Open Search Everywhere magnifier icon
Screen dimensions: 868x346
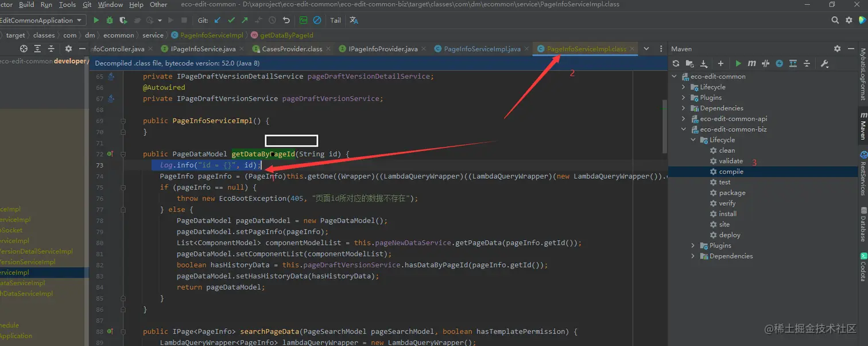pos(835,20)
